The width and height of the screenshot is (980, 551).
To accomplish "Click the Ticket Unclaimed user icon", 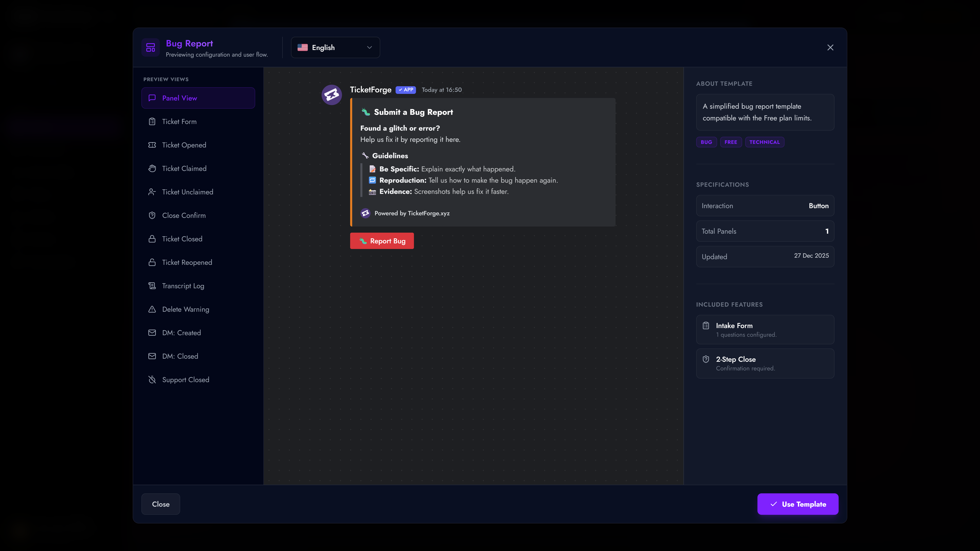I will (152, 192).
